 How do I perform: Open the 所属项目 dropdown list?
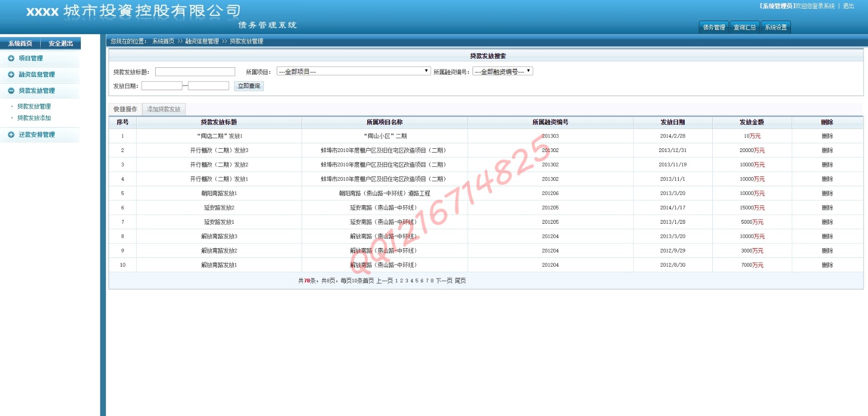(x=353, y=71)
